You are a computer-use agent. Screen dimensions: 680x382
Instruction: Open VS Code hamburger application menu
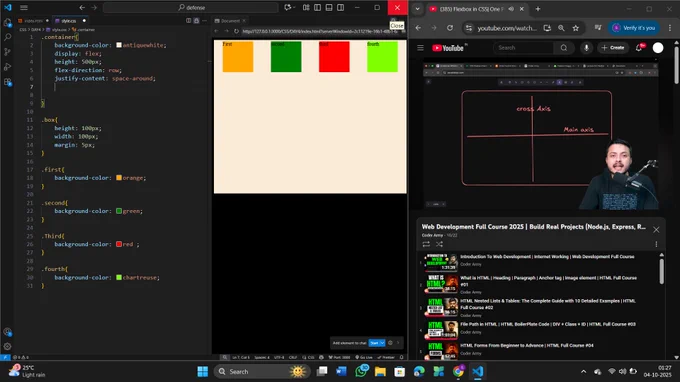pos(24,7)
